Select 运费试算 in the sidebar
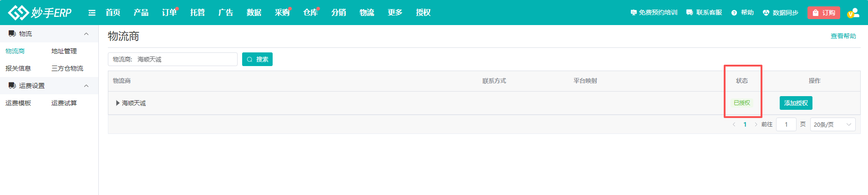Image resolution: width=868 pixels, height=195 pixels. [x=64, y=103]
